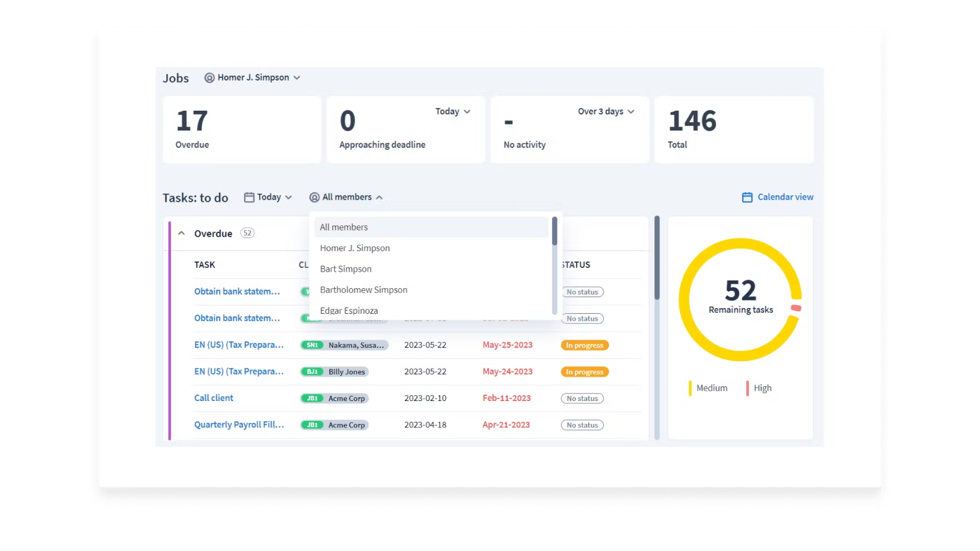Viewport: 980px width, 551px height.
Task: Collapse the Overdue task group
Action: [181, 233]
